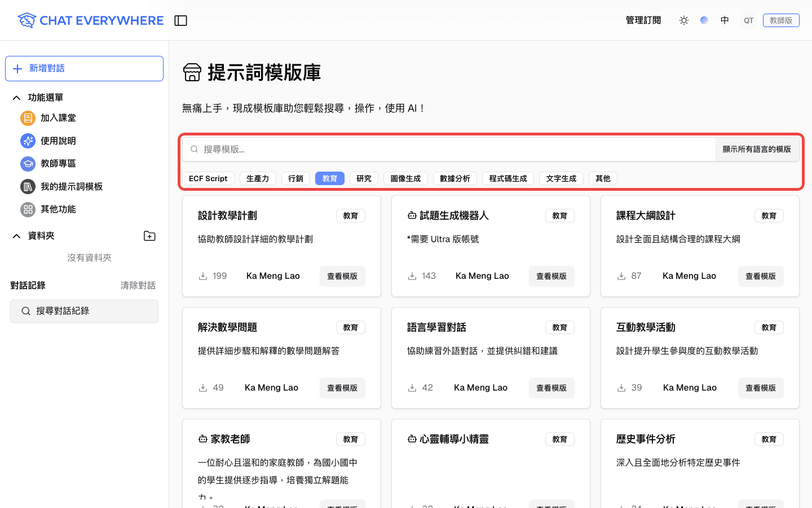Click robot icon on 心靈輔導小精靈 card

412,439
